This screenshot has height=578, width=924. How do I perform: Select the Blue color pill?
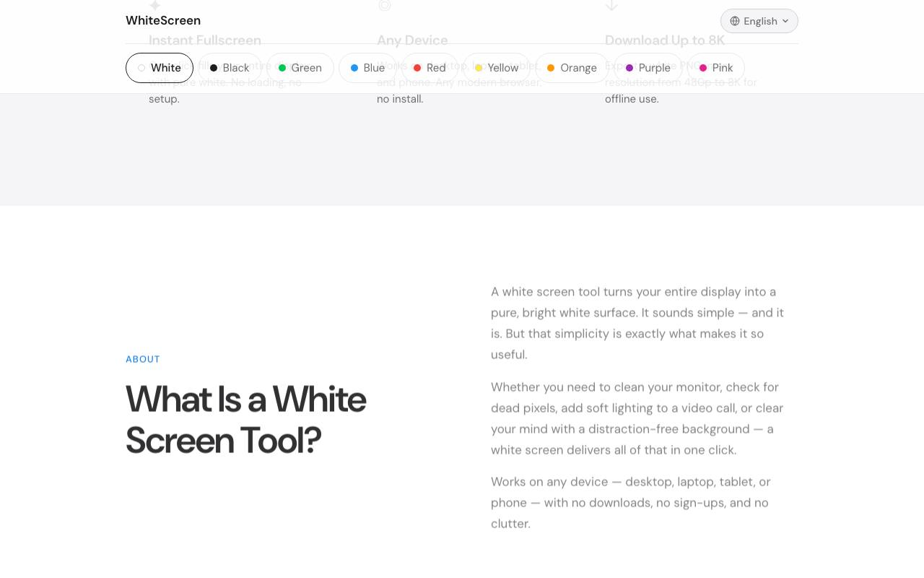tap(367, 68)
